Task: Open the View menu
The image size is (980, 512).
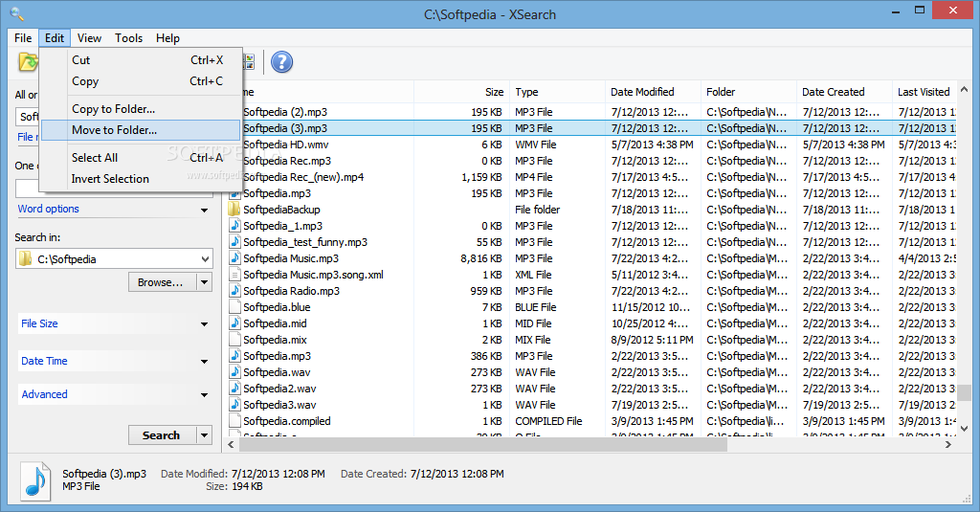Action: pos(89,38)
